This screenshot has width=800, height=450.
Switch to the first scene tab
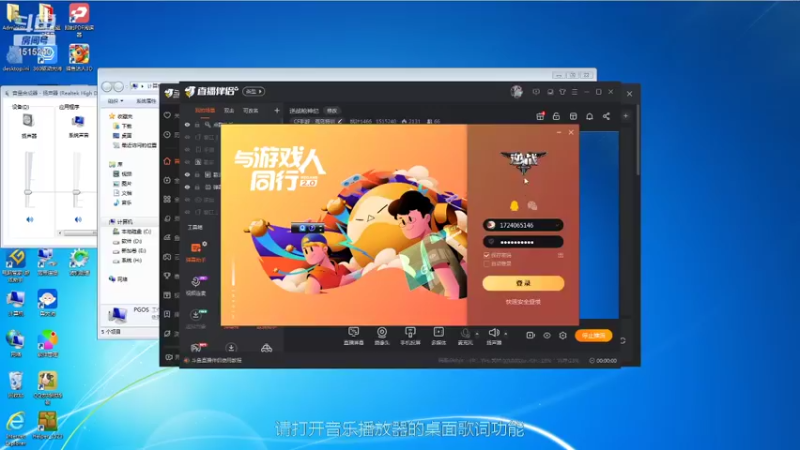click(x=205, y=110)
